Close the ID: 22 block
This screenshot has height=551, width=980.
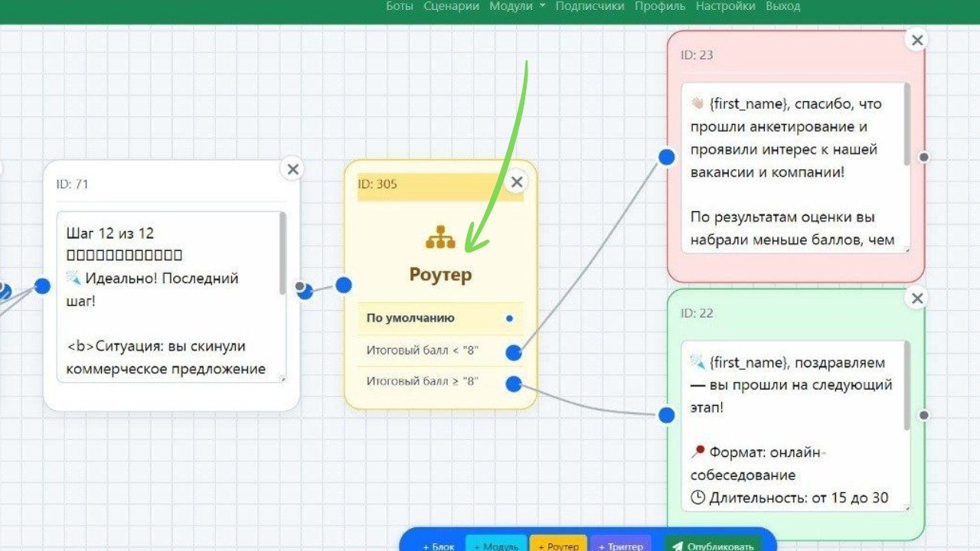coord(917,298)
